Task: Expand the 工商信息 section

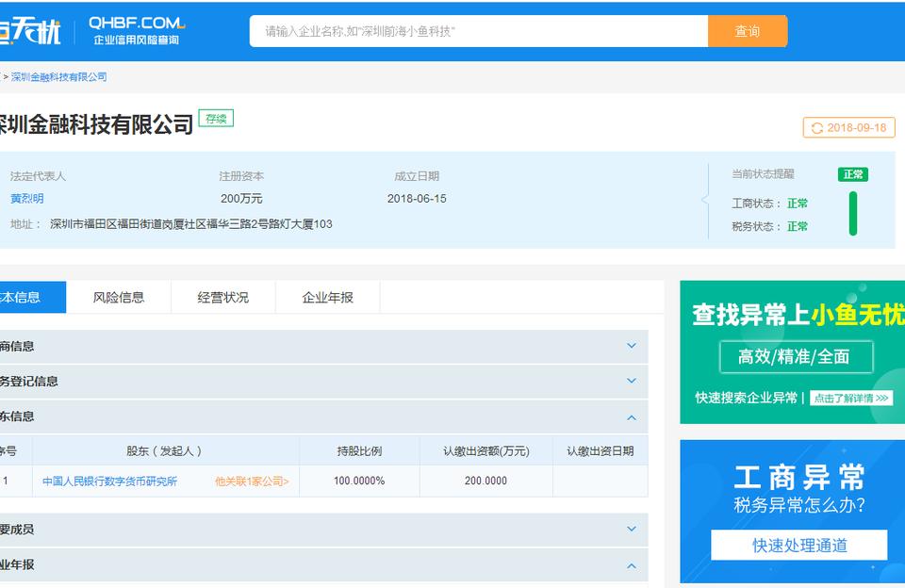Action: tap(631, 346)
